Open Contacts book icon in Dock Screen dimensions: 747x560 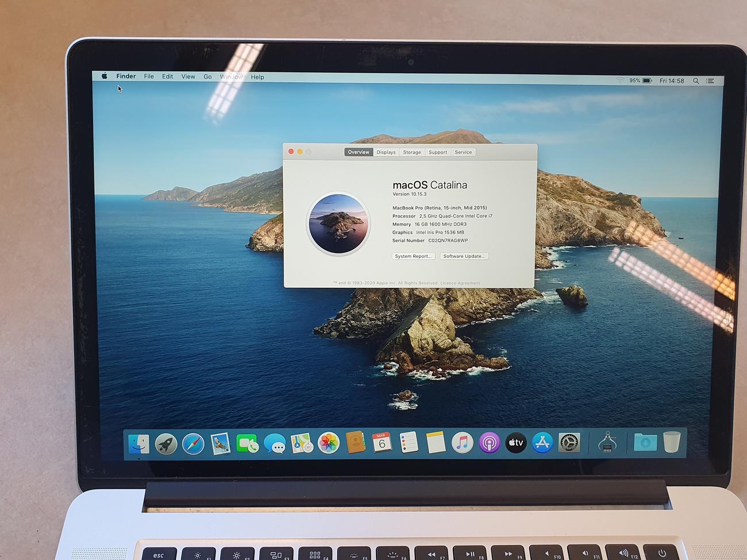356,443
